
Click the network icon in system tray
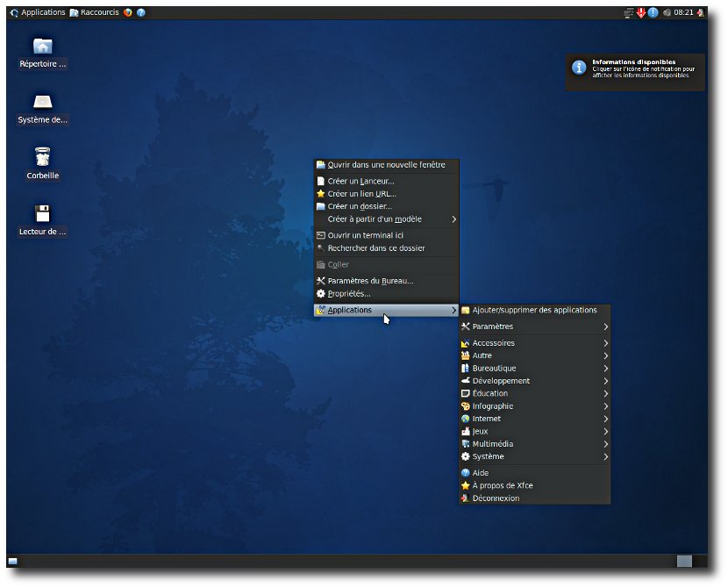pyautogui.click(x=628, y=12)
